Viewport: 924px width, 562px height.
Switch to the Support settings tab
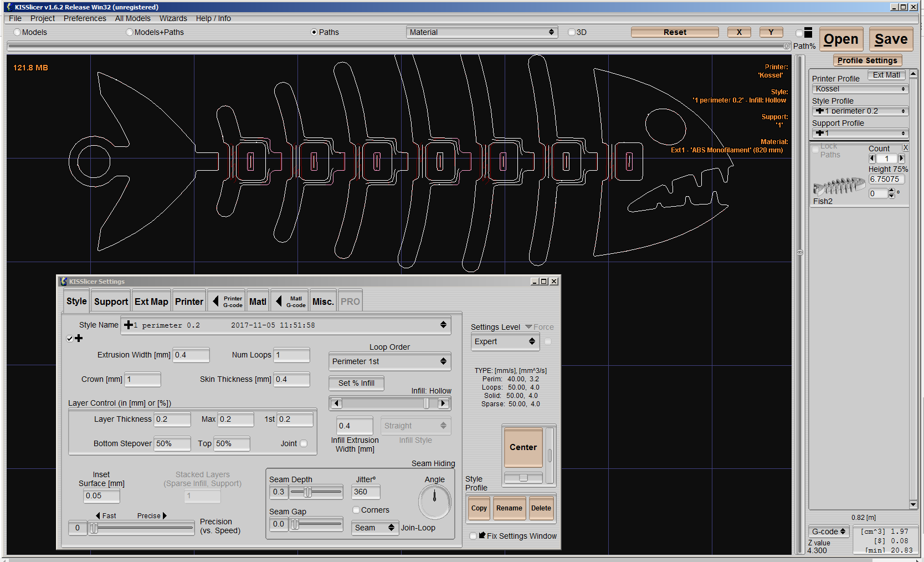click(111, 302)
